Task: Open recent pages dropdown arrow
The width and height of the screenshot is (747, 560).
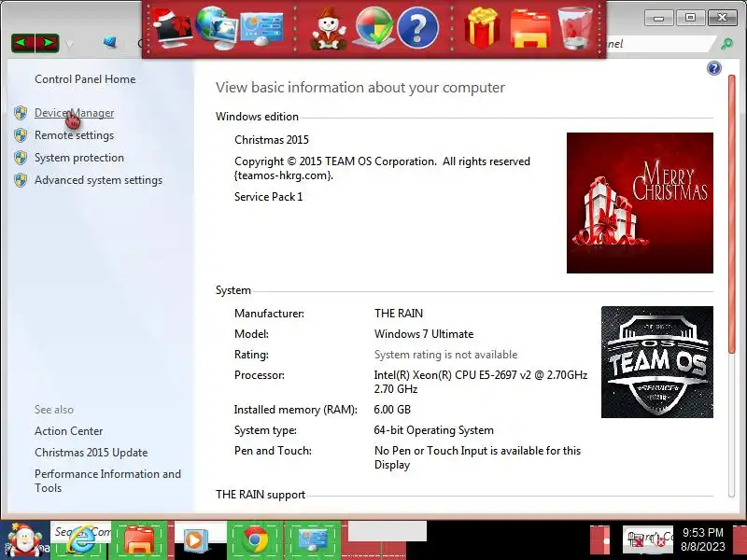Action: coord(69,45)
